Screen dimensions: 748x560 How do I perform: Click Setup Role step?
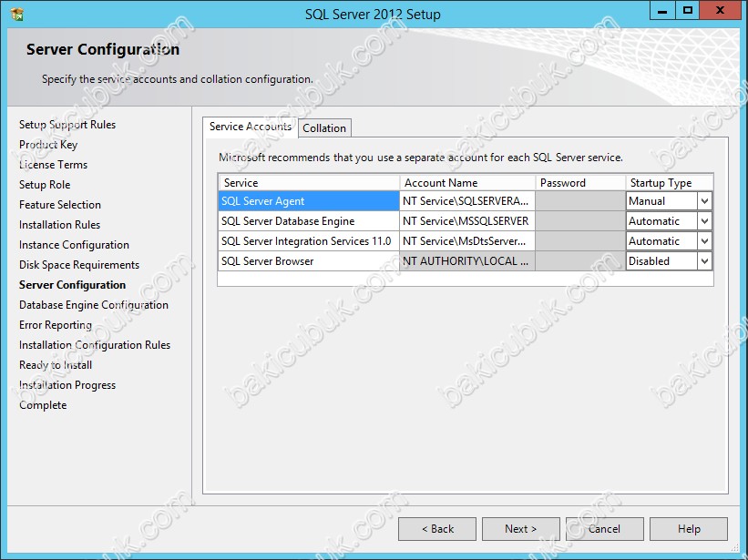tap(45, 185)
